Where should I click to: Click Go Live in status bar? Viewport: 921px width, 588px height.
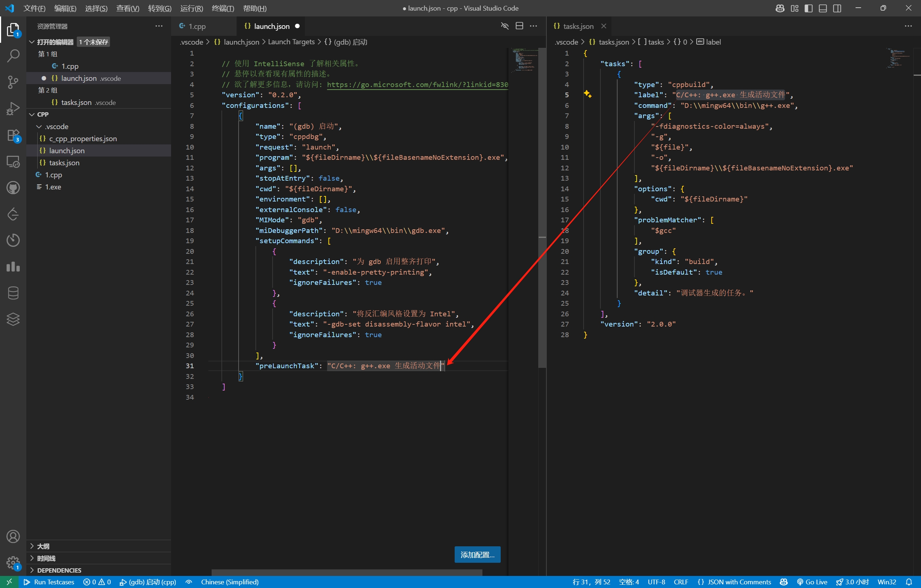(x=812, y=582)
